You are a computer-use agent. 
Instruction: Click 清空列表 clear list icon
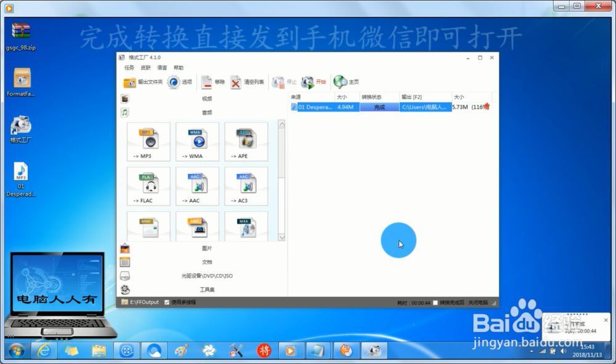click(x=236, y=82)
